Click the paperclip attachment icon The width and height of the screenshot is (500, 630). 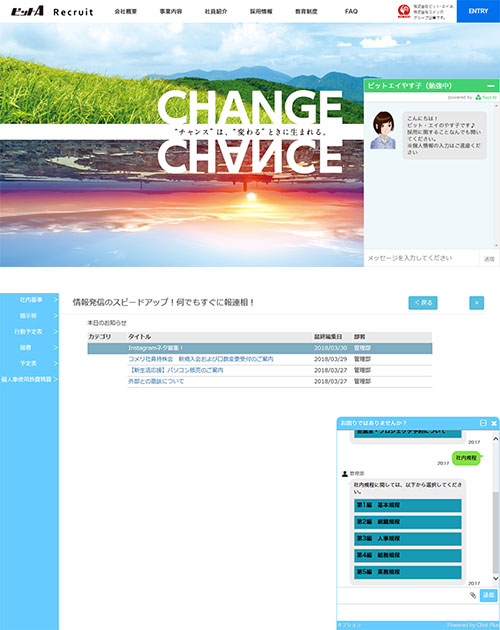click(x=473, y=595)
